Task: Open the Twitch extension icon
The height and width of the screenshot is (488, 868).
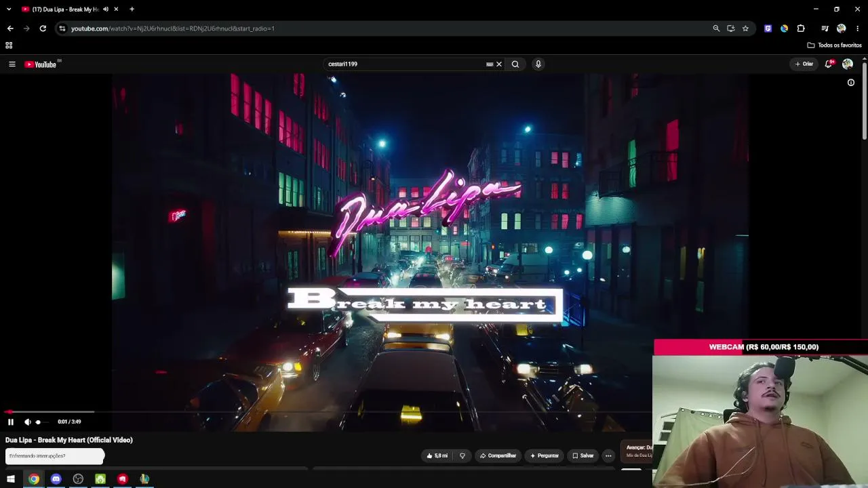Action: (768, 28)
